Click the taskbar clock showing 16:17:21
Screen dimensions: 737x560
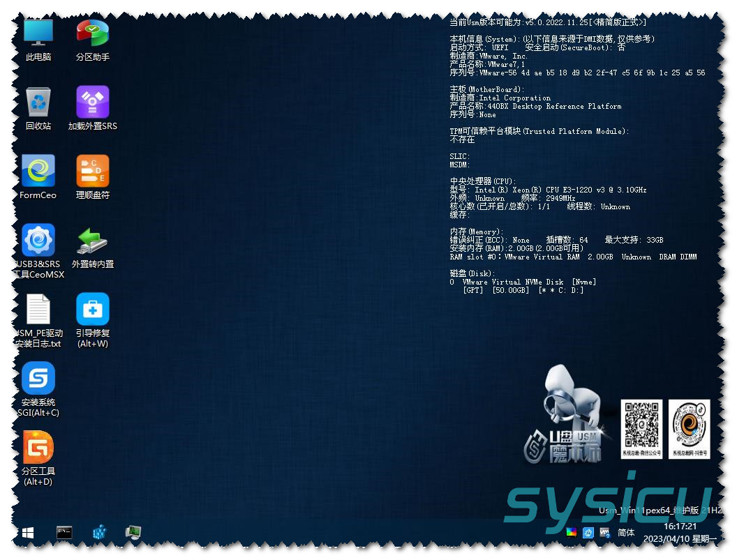click(x=680, y=527)
